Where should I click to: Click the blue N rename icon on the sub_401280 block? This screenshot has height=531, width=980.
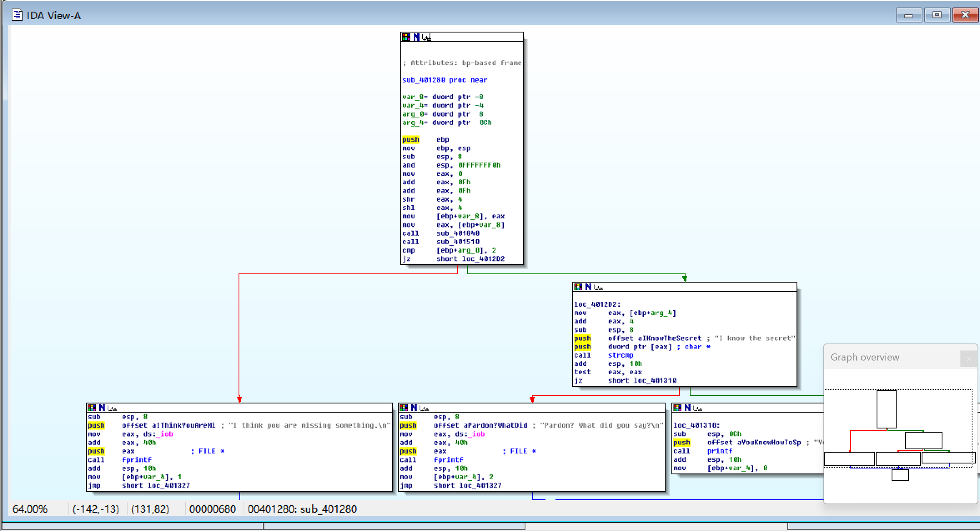pos(416,37)
